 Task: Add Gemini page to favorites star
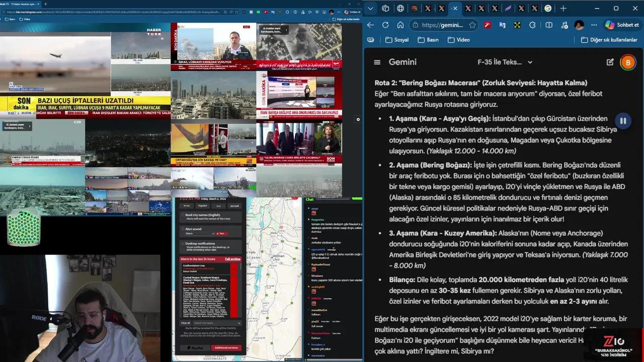[472, 25]
